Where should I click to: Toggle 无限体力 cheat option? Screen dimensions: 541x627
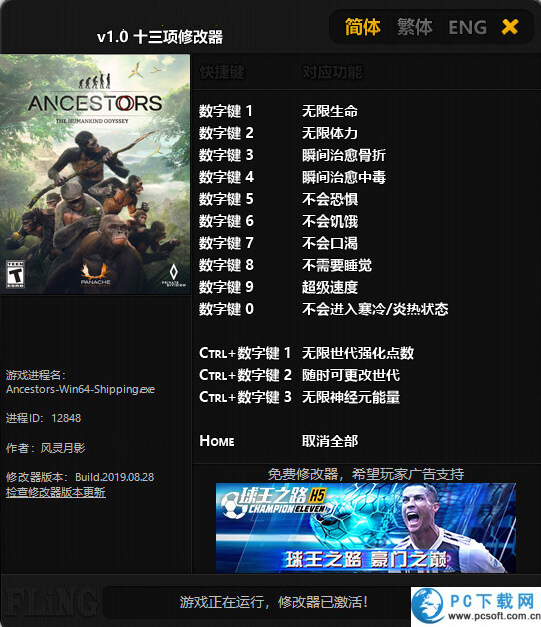coord(330,133)
